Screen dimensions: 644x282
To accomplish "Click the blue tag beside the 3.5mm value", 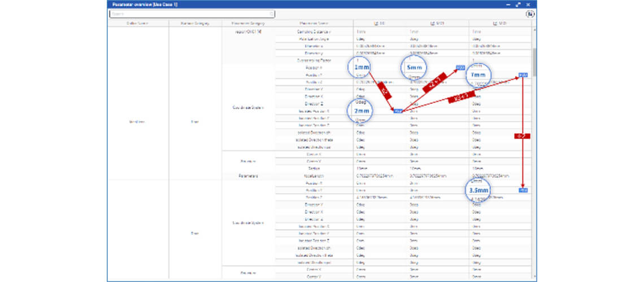I will (523, 191).
